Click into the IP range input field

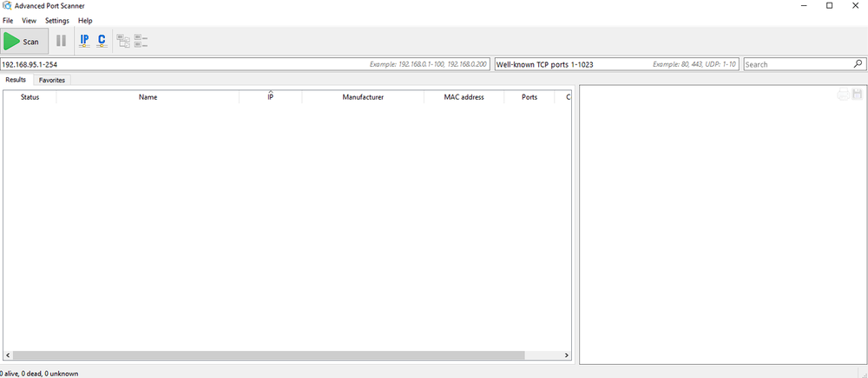(174, 64)
